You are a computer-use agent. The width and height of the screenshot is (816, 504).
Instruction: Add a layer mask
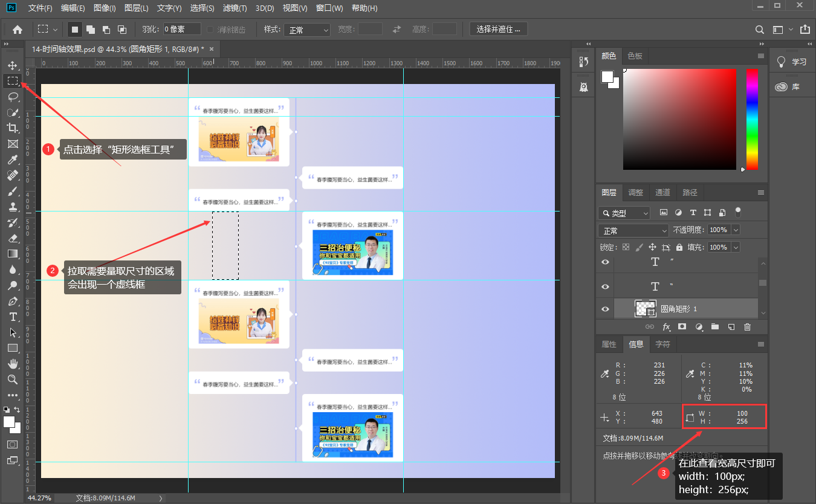coord(682,327)
